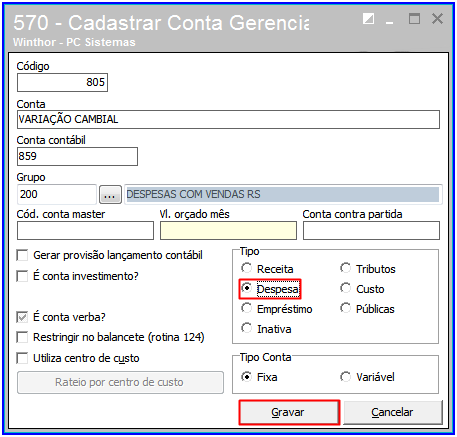Maximize the Cadastrar Conta Gerencial window
This screenshot has width=457, height=437.
pyautogui.click(x=414, y=19)
